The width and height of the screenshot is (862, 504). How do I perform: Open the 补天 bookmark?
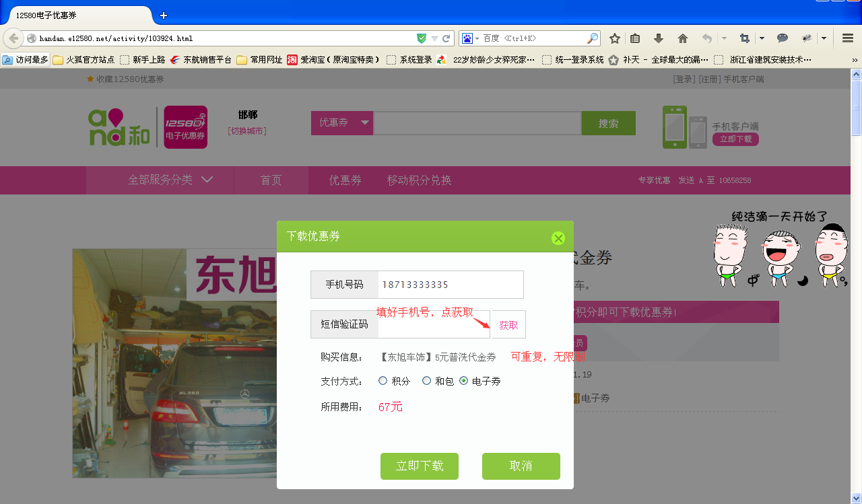pyautogui.click(x=659, y=60)
